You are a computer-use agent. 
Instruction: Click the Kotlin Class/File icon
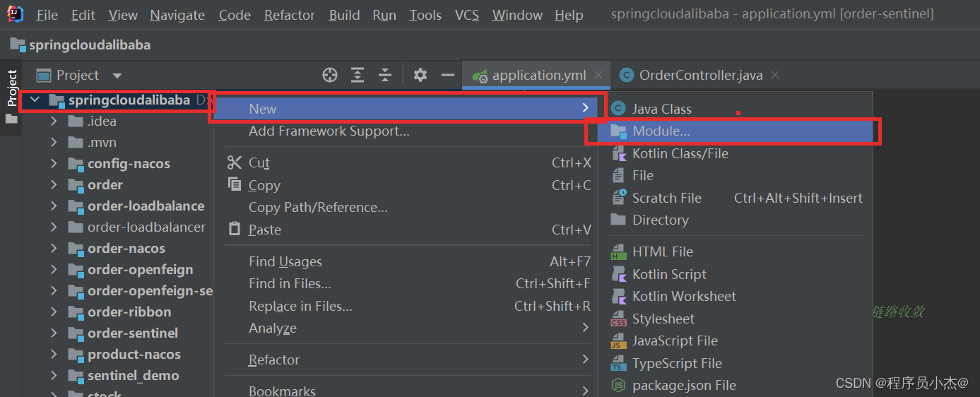click(x=619, y=153)
